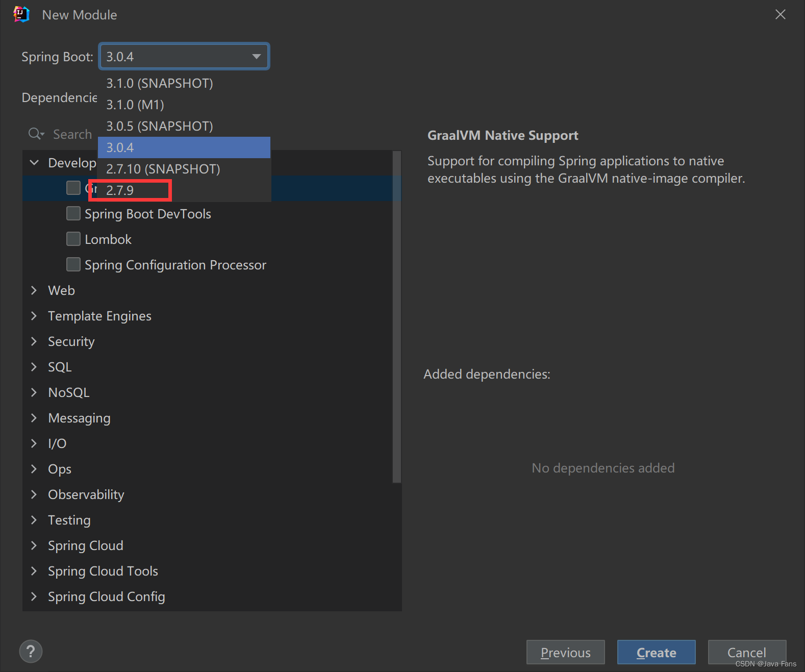Click the Create button
The image size is (805, 672).
(656, 652)
